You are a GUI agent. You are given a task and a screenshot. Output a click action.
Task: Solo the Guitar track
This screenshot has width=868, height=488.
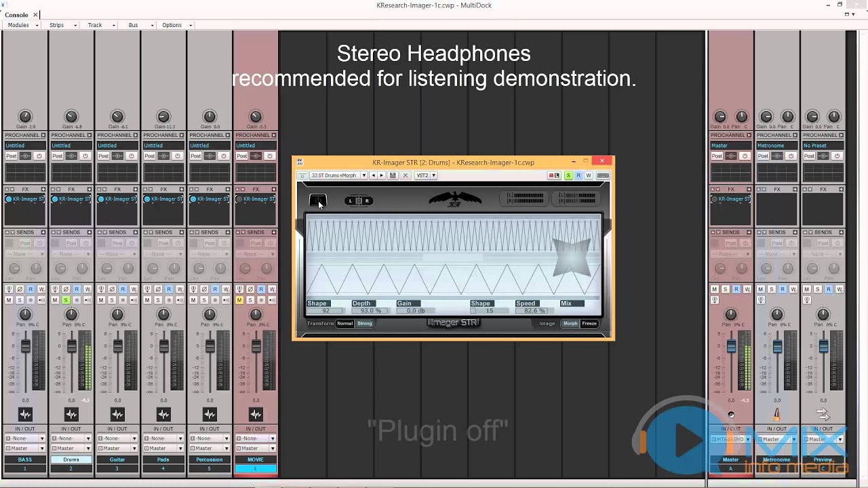[x=112, y=300]
